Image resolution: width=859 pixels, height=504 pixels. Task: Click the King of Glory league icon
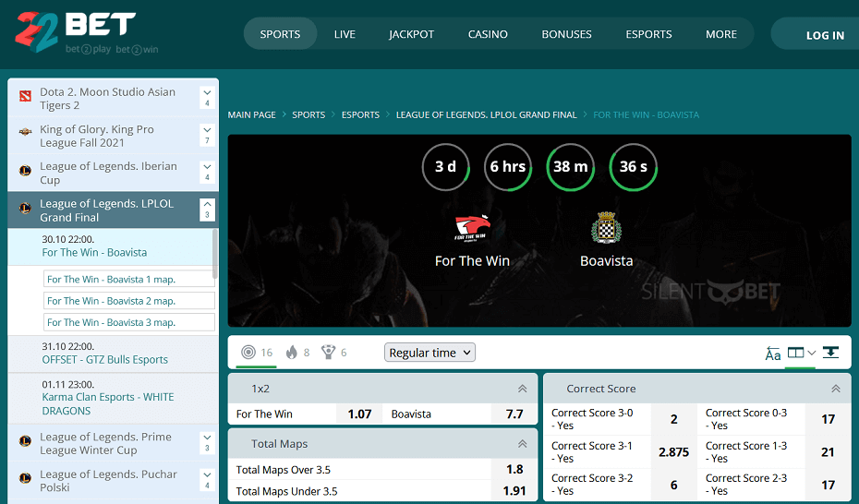point(25,132)
